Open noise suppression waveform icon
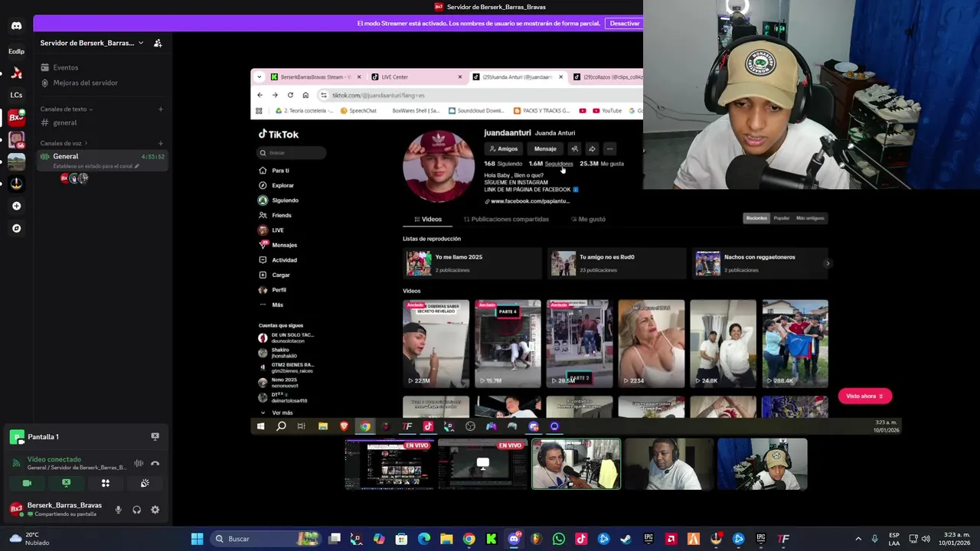The image size is (980, 551). (139, 463)
